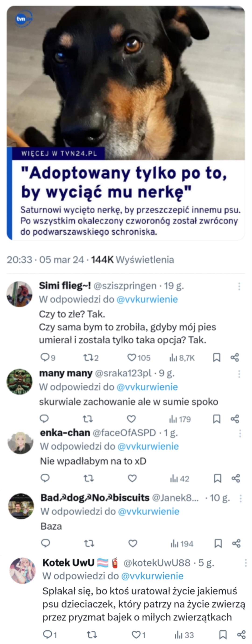Image resolution: width=252 pixels, height=644 pixels.
Task: Open more options for enka-chan's reply
Action: (x=240, y=433)
